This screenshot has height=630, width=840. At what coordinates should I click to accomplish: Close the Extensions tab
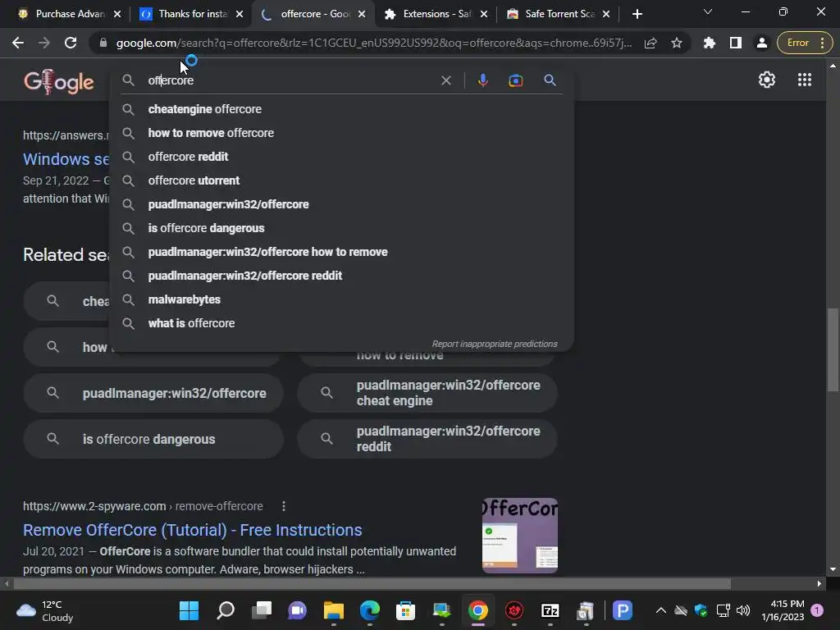point(484,14)
